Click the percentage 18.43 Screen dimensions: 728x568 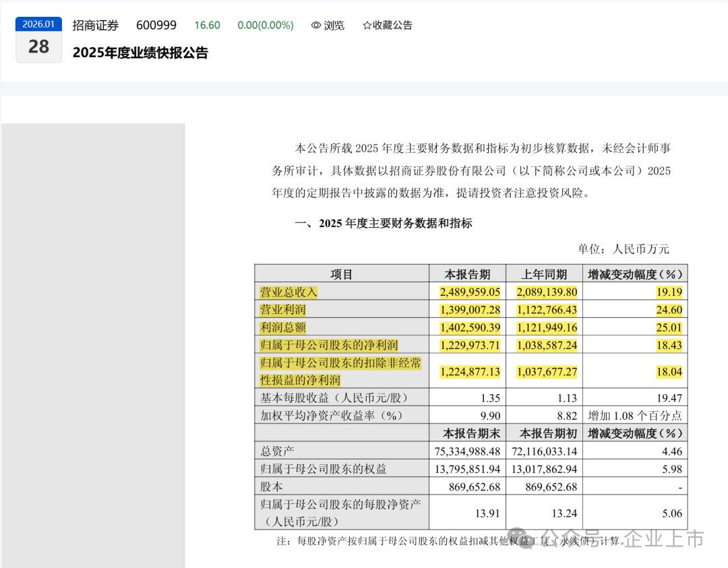(669, 345)
